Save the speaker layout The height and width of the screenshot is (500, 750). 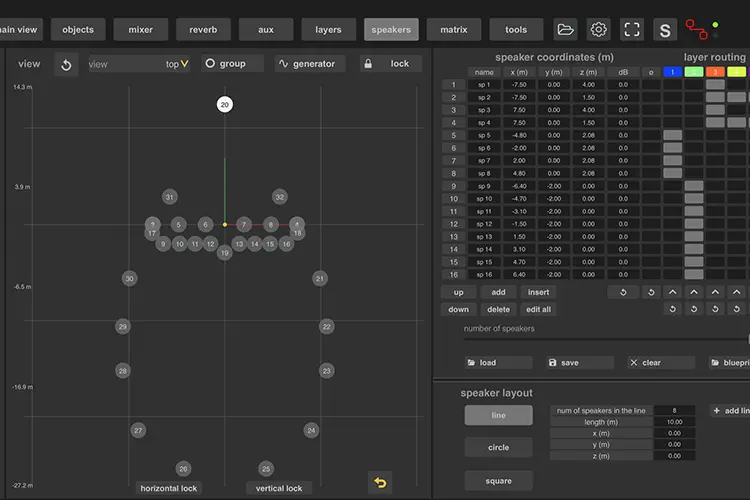click(580, 363)
